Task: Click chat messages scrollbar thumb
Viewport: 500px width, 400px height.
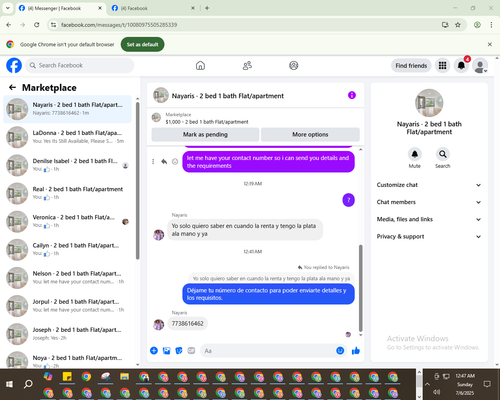Action: tap(360, 288)
